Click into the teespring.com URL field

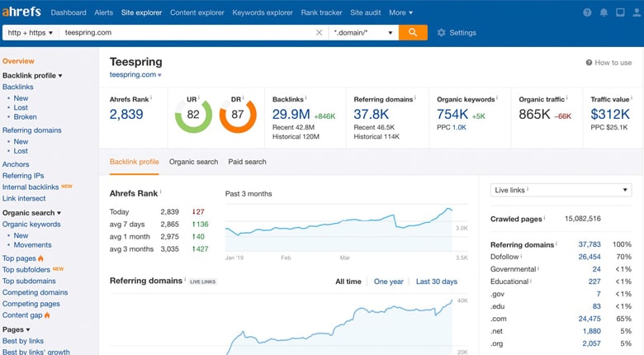[x=187, y=32]
